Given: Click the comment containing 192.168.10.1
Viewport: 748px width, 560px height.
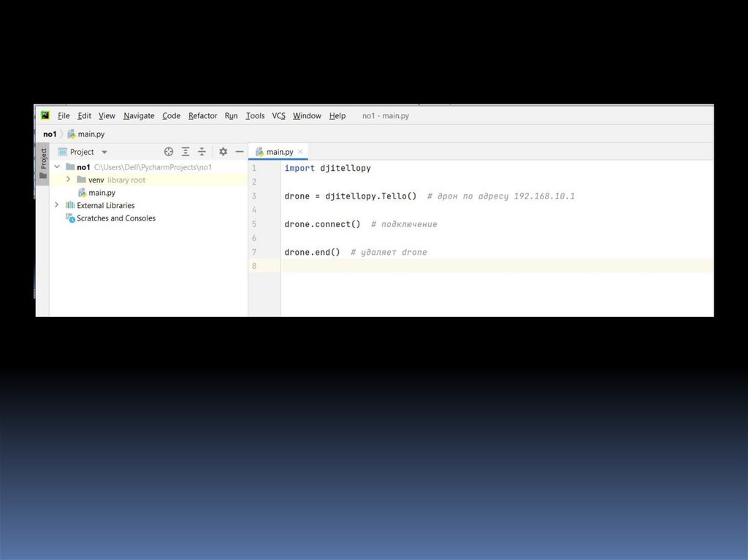Looking at the screenshot, I should pos(501,196).
